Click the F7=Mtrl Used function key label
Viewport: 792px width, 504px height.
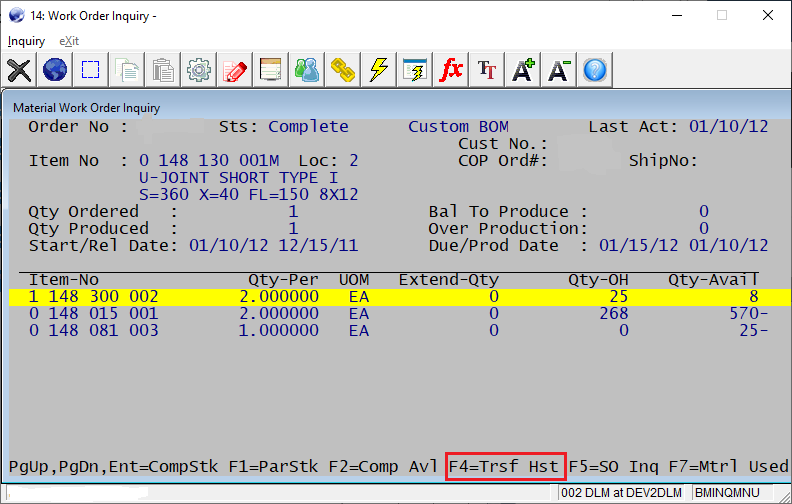click(x=728, y=466)
